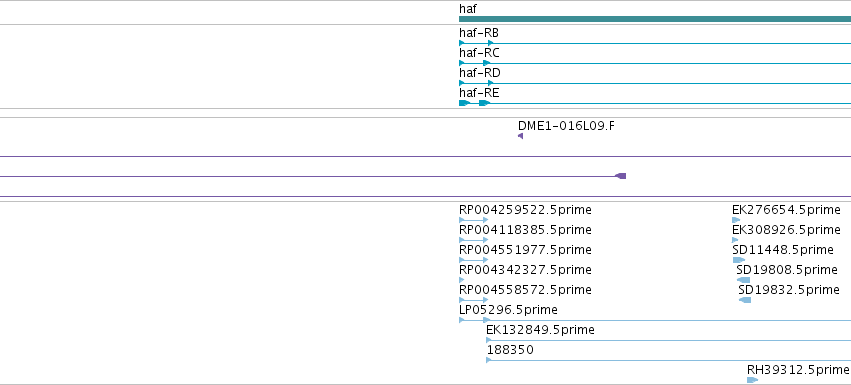The image size is (851, 385).
Task: Click the haf-RD transcript label
Action: click(480, 73)
